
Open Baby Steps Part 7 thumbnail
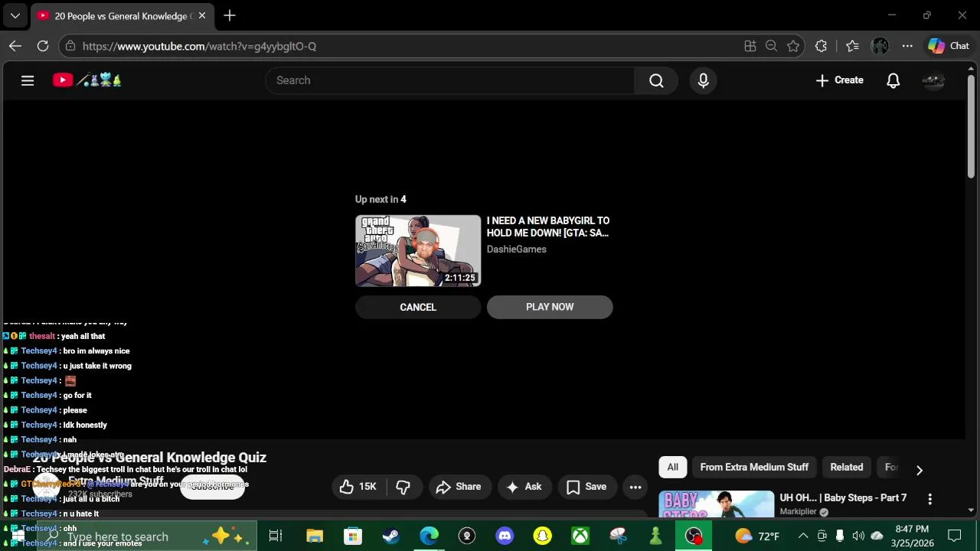tap(717, 505)
